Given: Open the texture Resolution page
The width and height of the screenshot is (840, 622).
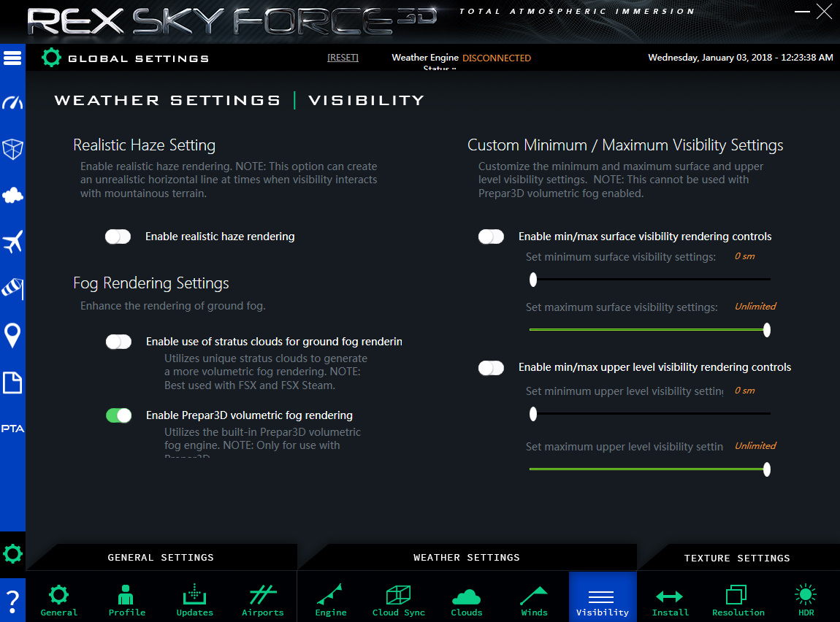Looking at the screenshot, I should 738,600.
